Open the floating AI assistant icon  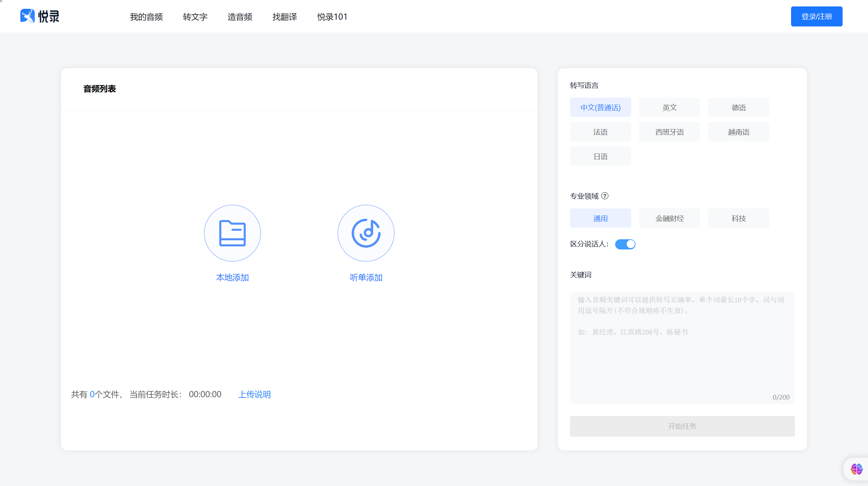856,469
